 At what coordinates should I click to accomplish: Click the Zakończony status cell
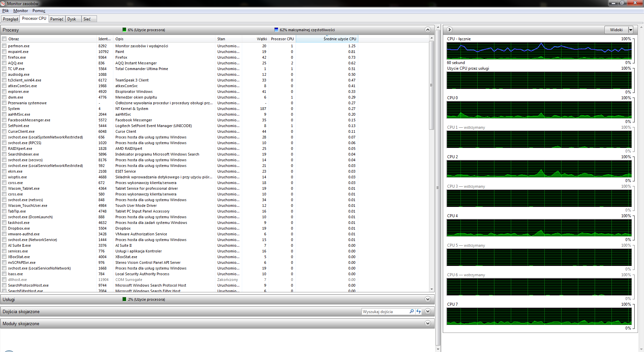click(x=227, y=280)
